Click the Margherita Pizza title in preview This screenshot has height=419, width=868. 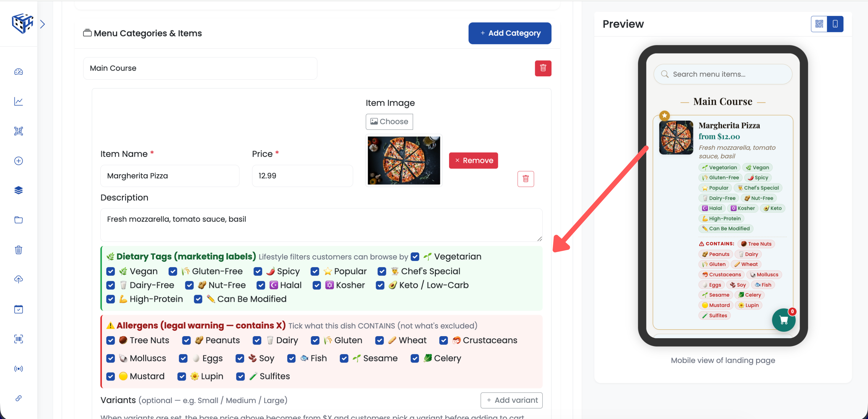point(729,125)
